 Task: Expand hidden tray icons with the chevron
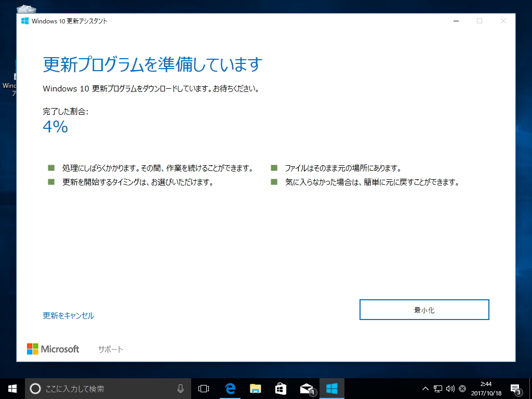[424, 388]
